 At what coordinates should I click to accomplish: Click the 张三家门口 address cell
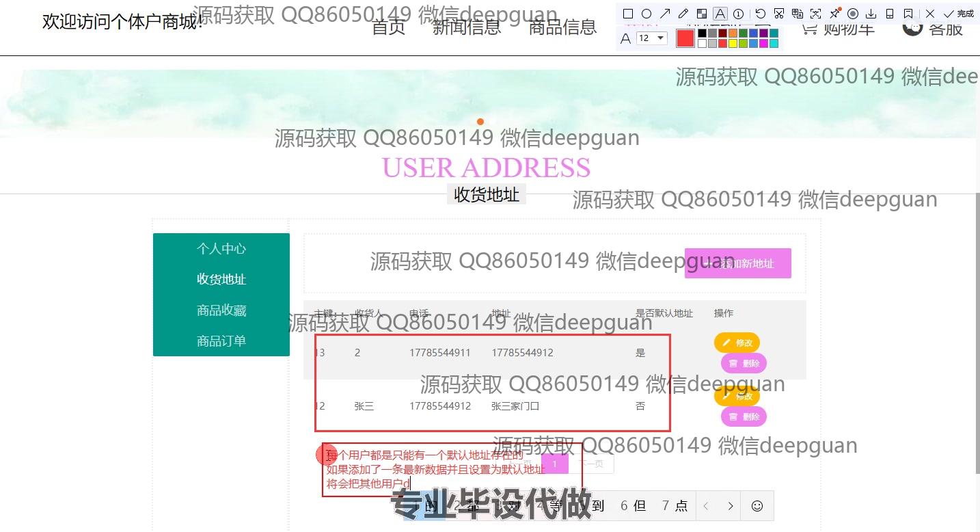[x=515, y=406]
